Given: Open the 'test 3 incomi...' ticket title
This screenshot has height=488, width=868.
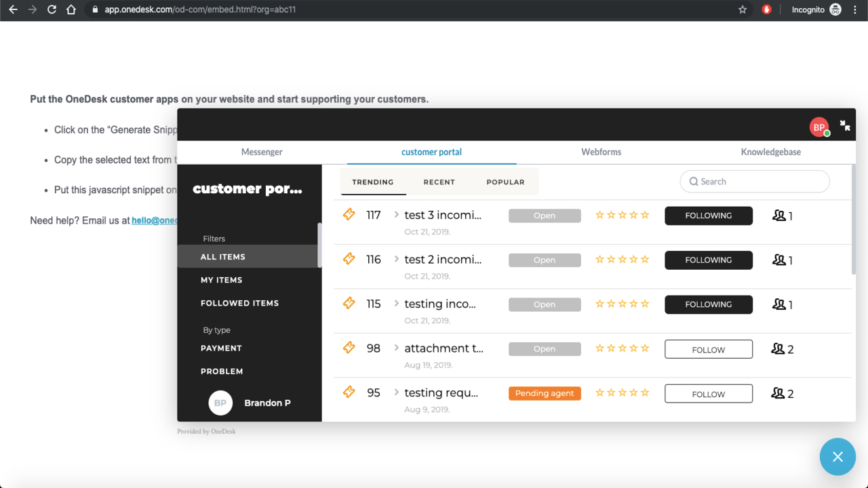Looking at the screenshot, I should pos(443,215).
